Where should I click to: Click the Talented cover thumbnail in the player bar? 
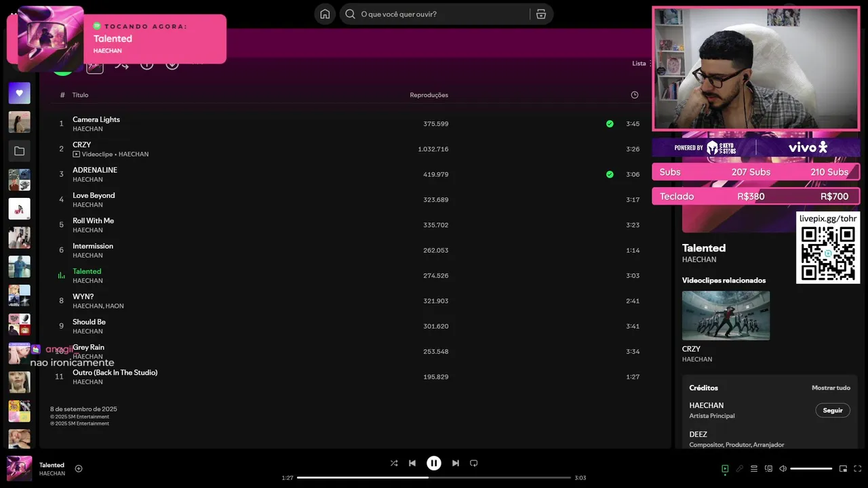(19, 468)
